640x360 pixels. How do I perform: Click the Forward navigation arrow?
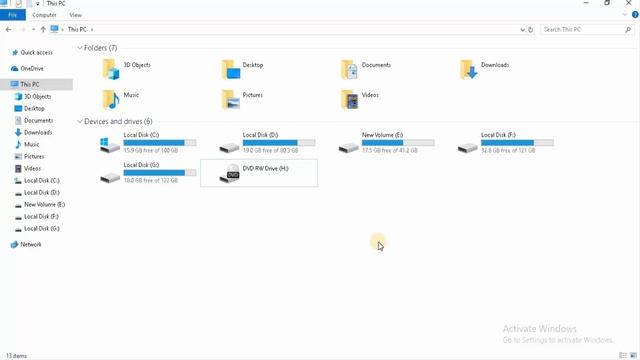click(22, 29)
